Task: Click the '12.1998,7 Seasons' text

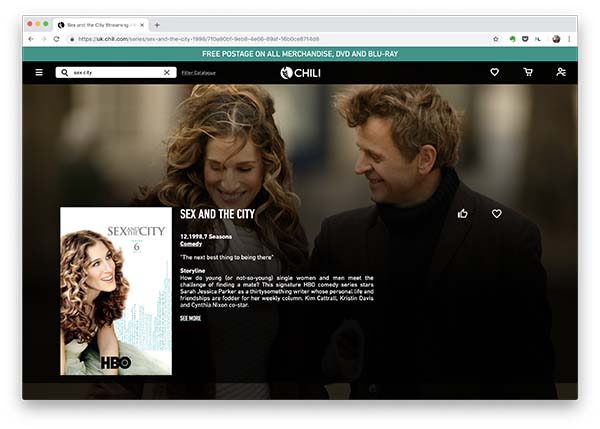Action: point(206,237)
